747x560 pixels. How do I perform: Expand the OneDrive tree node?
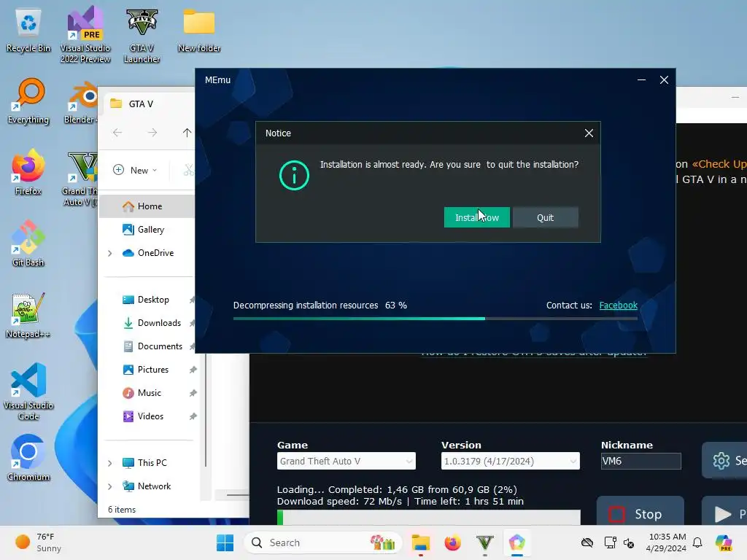pos(110,253)
